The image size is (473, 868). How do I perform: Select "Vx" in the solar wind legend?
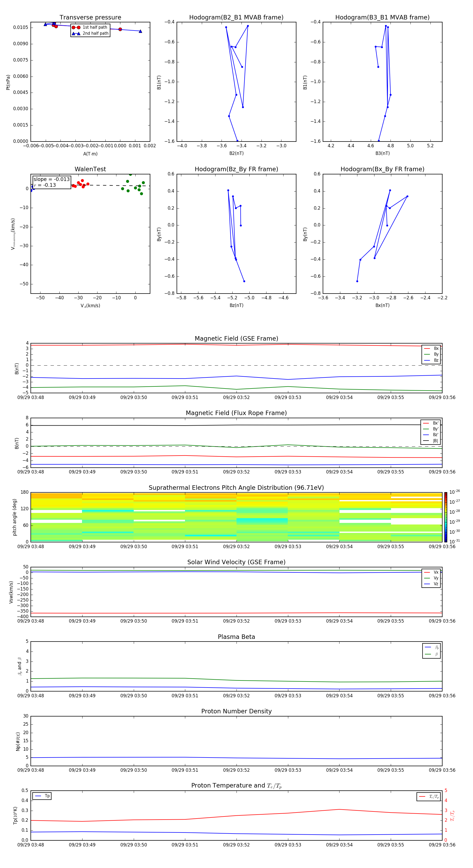431,572
